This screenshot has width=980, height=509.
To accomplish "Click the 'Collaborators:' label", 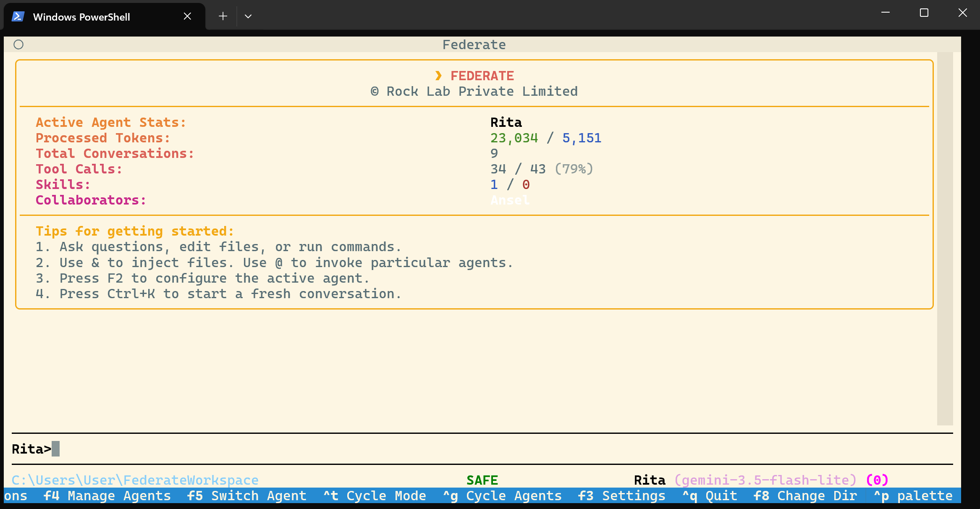I will click(x=91, y=200).
